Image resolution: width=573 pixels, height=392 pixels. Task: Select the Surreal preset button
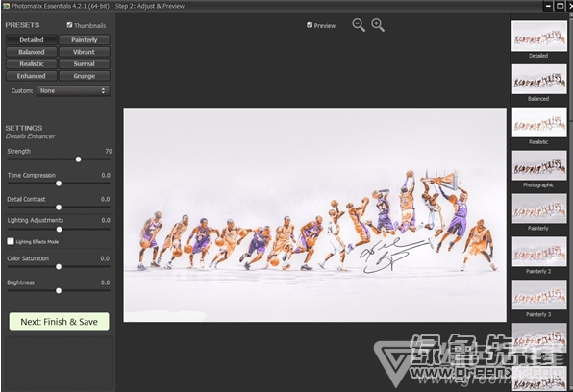[x=84, y=64]
